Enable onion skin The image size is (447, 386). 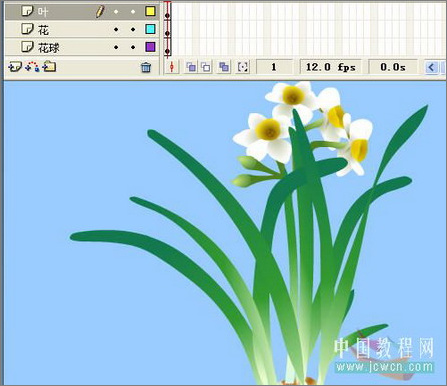coord(191,67)
